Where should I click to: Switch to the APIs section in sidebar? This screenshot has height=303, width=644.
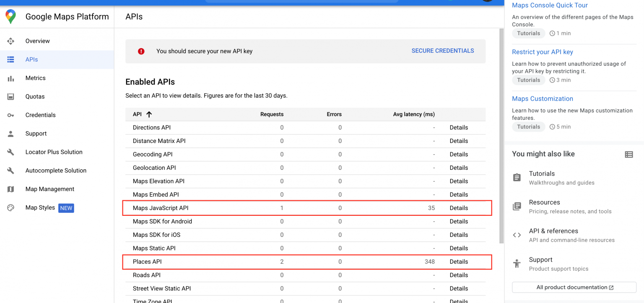(10, 59)
